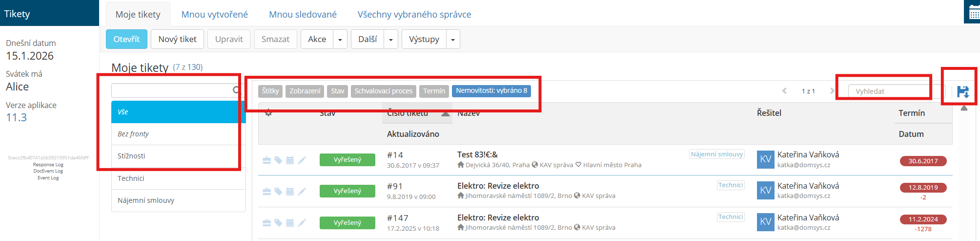This screenshot has height=241, width=980.
Task: Expand the Další dropdown arrow
Action: (391, 39)
